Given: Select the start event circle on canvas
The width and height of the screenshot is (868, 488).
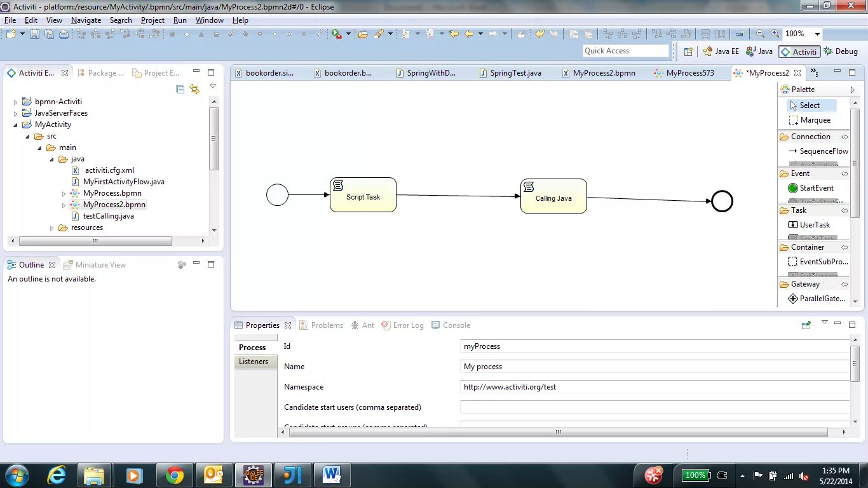Looking at the screenshot, I should tap(277, 194).
